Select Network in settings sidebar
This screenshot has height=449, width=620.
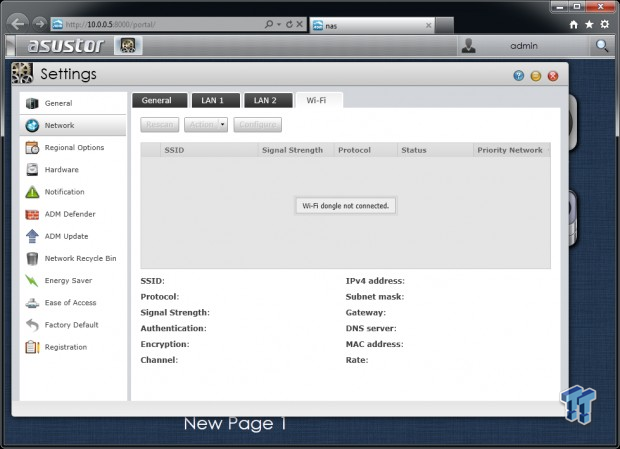pos(73,125)
